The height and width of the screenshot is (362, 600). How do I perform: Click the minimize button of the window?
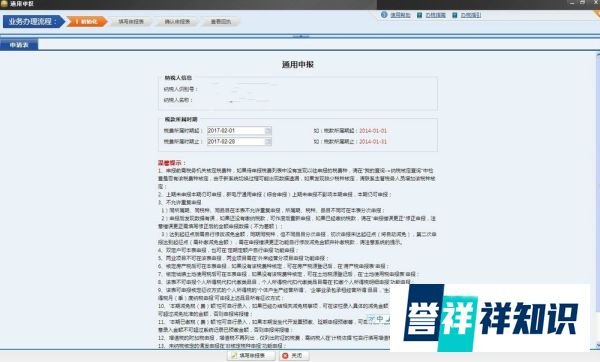572,3
